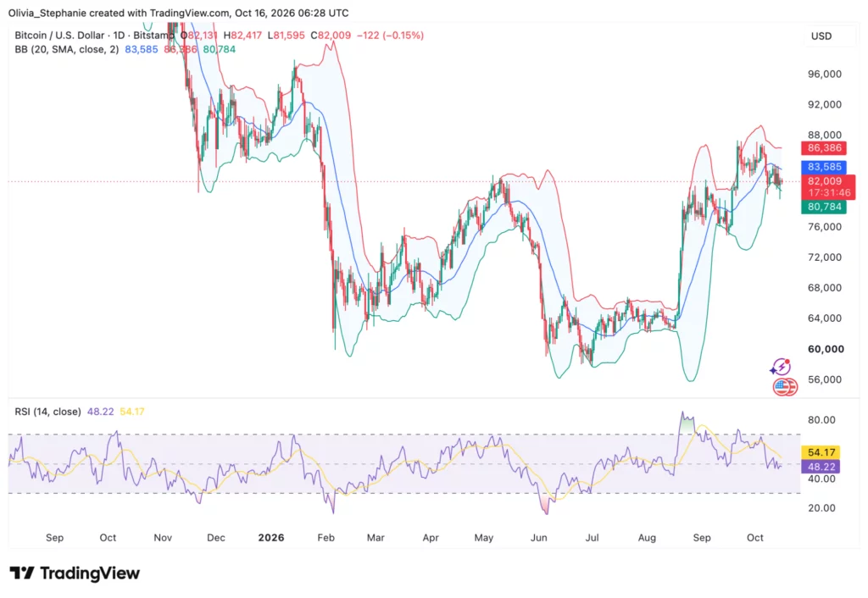
Task: Click the Dec label on the time axis
Action: (x=216, y=538)
